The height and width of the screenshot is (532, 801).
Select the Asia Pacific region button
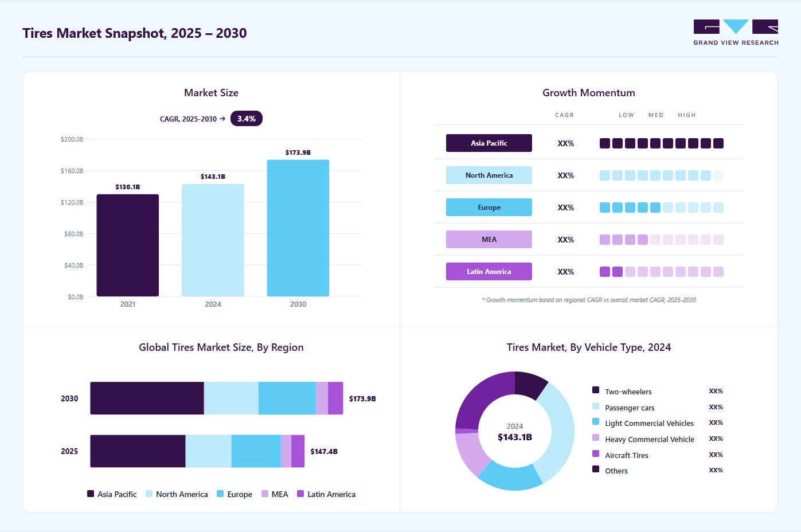pos(489,143)
